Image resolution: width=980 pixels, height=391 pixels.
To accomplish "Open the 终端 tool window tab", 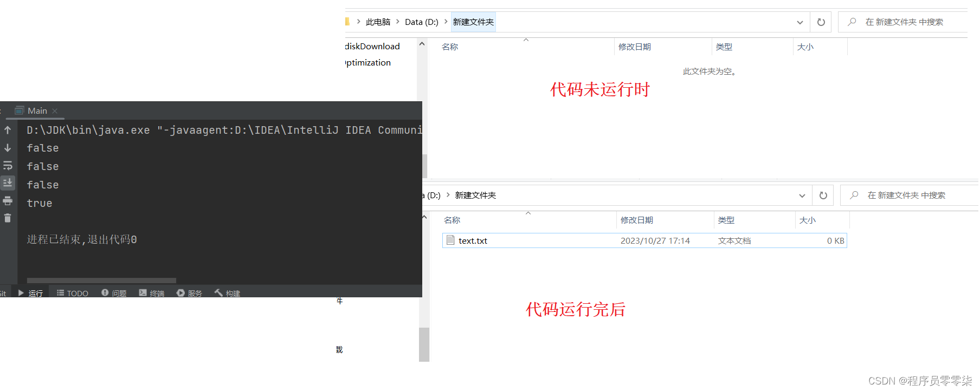I will (152, 293).
